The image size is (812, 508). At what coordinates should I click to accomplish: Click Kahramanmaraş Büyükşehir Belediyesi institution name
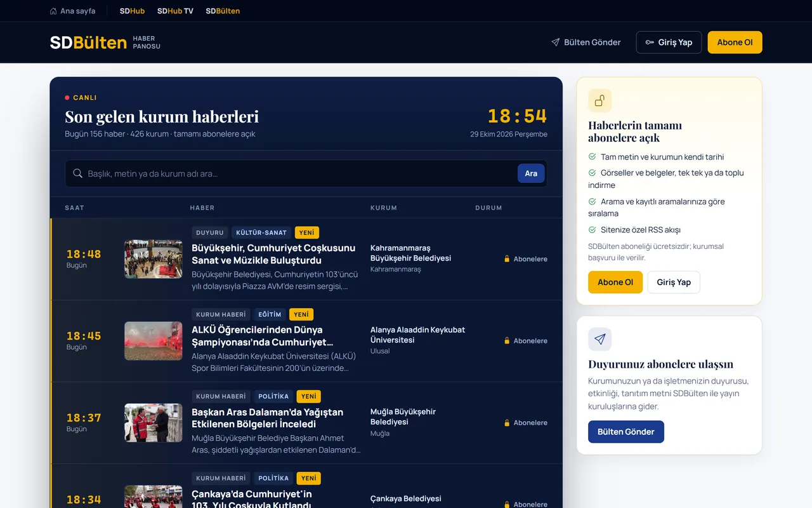[x=410, y=253]
